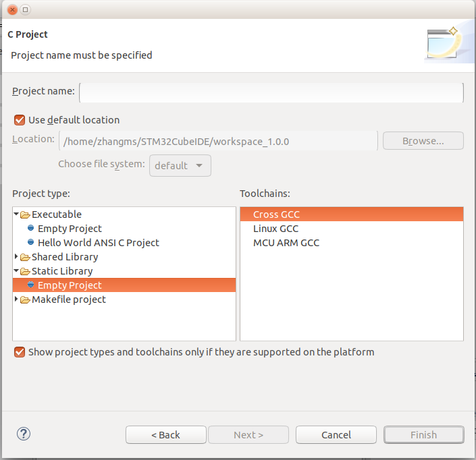This screenshot has height=460, width=476.
Task: Toggle Show project types only if supported checkbox
Action: pos(20,352)
